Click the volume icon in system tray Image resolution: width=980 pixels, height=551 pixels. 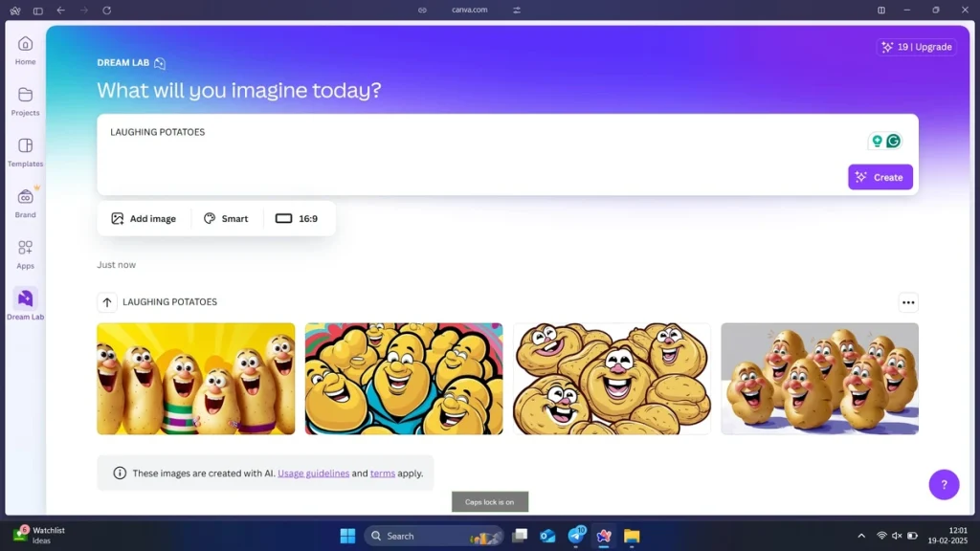pos(897,536)
